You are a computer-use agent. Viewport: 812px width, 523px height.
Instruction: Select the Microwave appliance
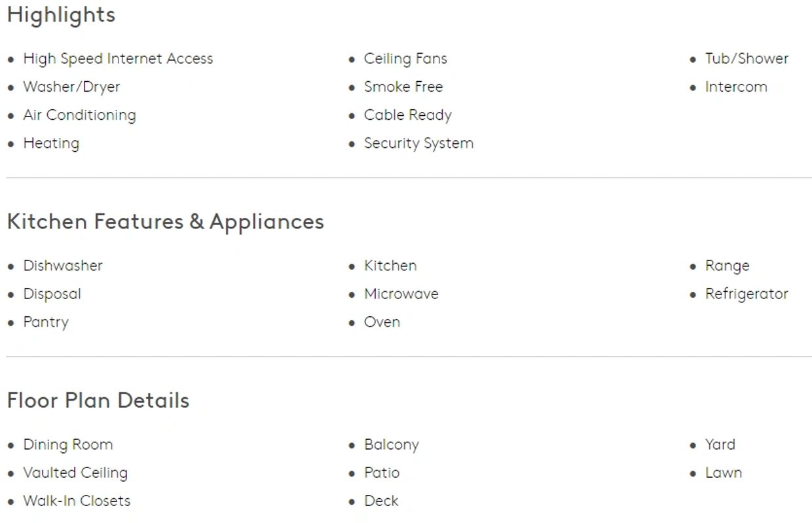pos(401,294)
